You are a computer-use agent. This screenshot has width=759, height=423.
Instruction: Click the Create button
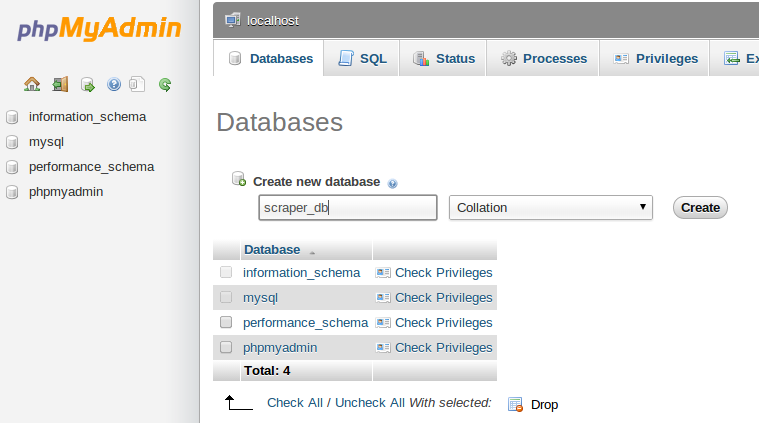tap(700, 208)
